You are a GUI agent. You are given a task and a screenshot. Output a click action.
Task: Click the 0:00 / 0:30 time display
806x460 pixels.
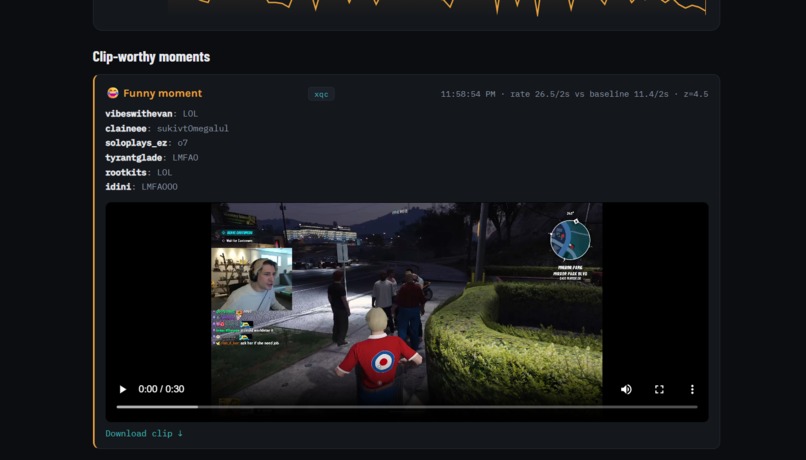point(161,389)
